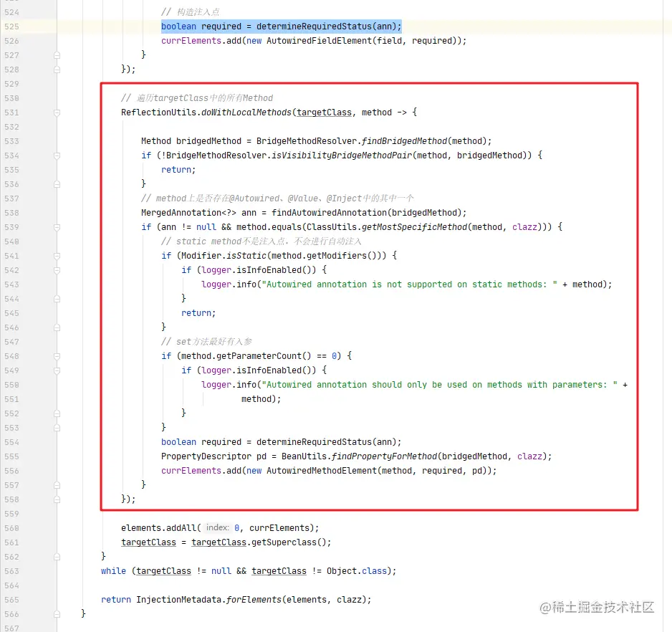Click the 'index:' parameter hint

point(217,528)
